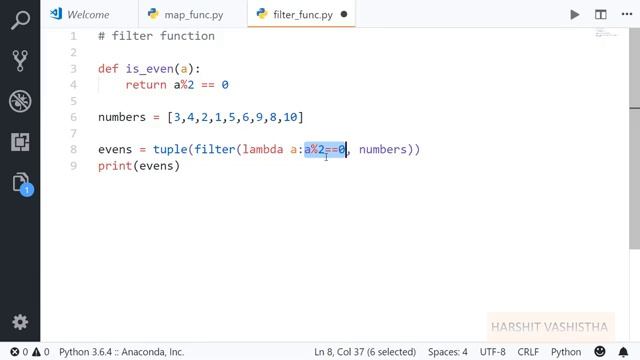Click the numbers list '[3,4,2,1,5,6,9,8,10]'
Screen dimensions: 640x360
pos(236,117)
